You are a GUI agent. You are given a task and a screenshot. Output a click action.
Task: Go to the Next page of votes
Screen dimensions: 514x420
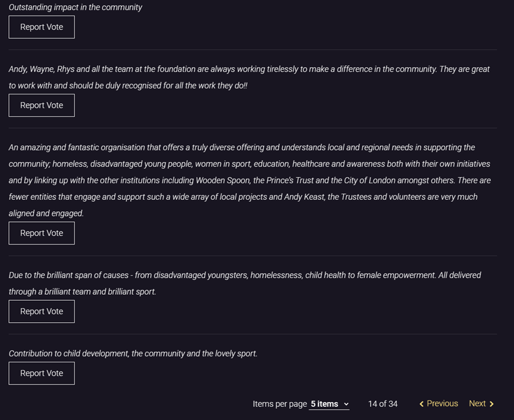481,403
